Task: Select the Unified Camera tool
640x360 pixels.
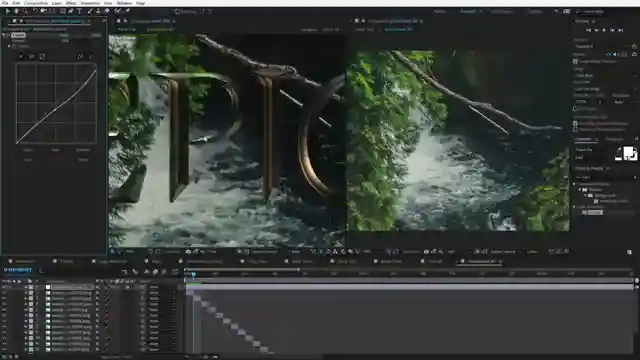Action: 43,11
